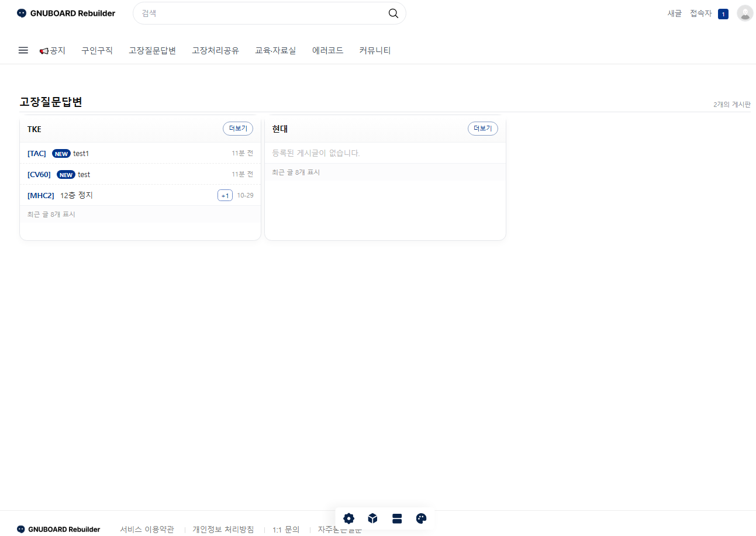Go to the 구인구직 menu
756x536 pixels.
(97, 51)
